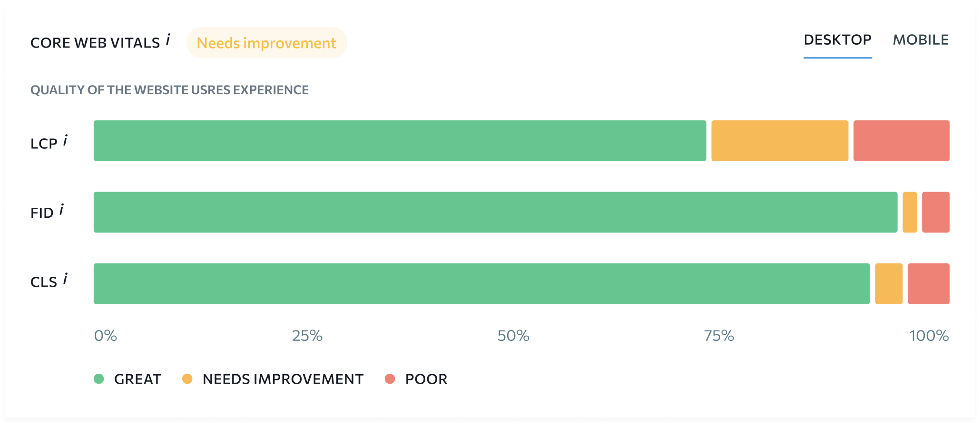The height and width of the screenshot is (426, 980).
Task: Click the CLS info icon
Action: pos(65,279)
